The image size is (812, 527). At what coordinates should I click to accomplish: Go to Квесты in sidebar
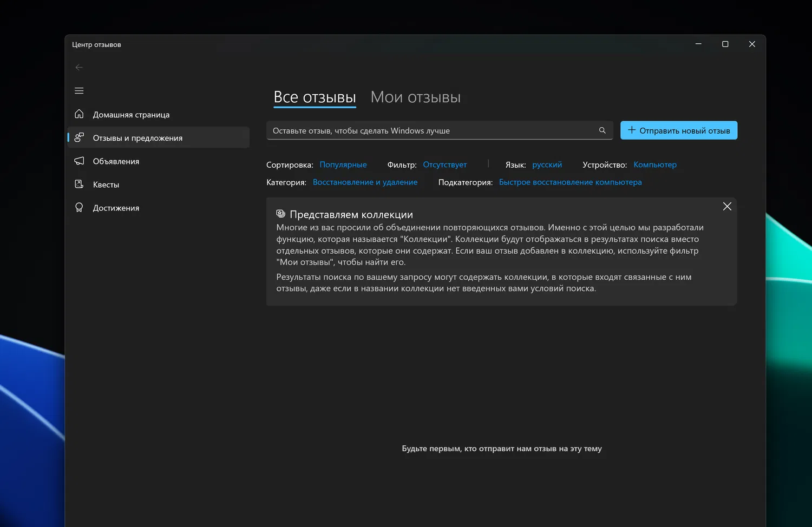[159, 184]
